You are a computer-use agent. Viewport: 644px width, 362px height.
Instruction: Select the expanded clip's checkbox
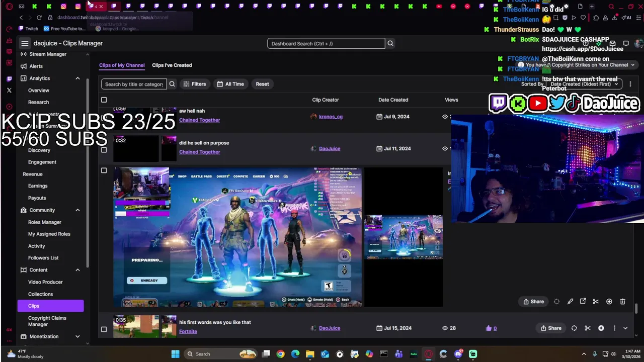[104, 170]
